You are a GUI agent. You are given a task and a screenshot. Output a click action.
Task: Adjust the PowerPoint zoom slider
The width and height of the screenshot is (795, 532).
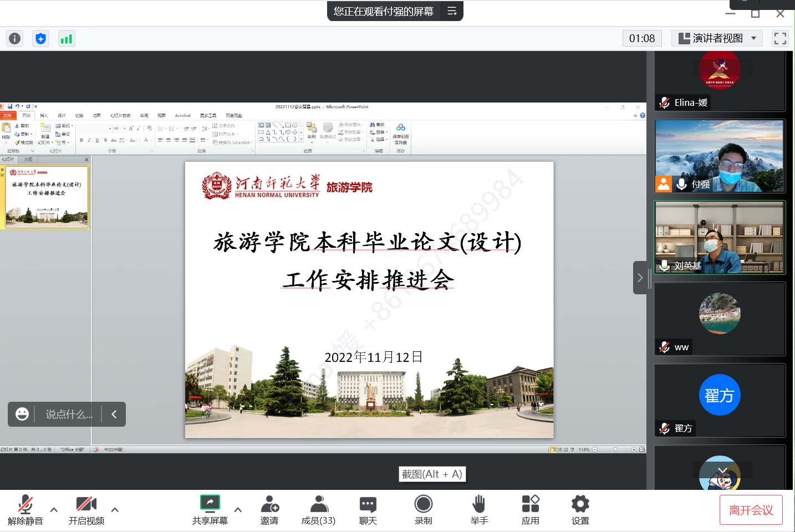(615, 449)
